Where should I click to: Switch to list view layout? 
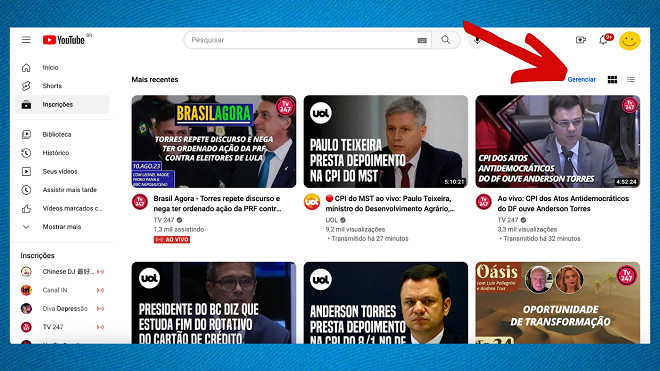point(631,80)
